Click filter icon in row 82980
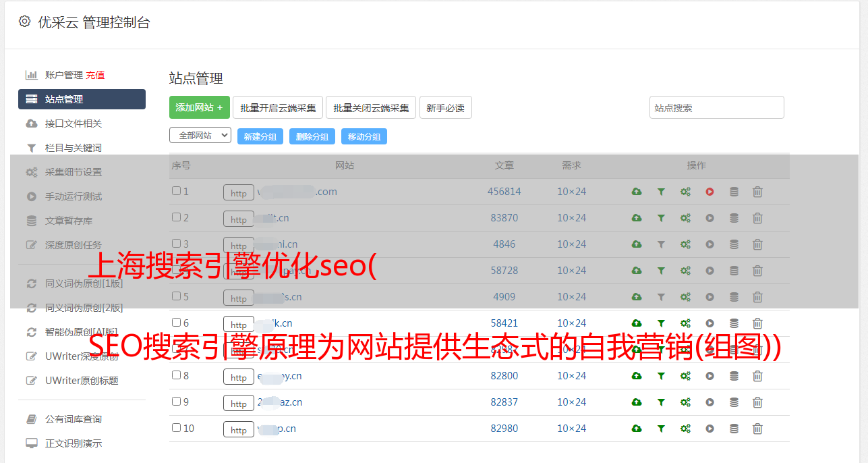This screenshot has width=868, height=463. (661, 429)
